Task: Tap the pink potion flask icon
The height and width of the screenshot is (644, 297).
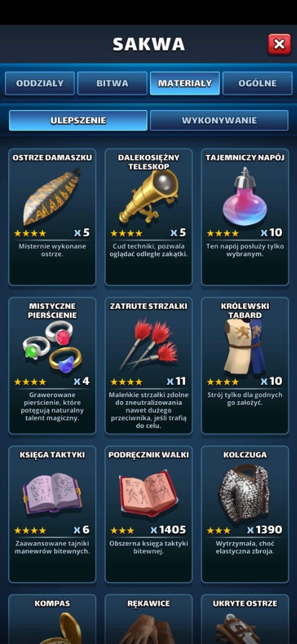Action: click(245, 196)
